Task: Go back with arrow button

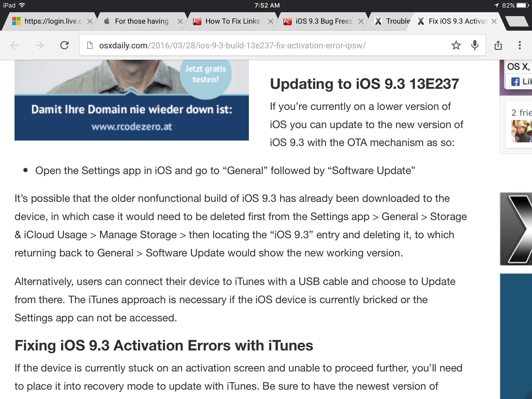Action: (15, 45)
